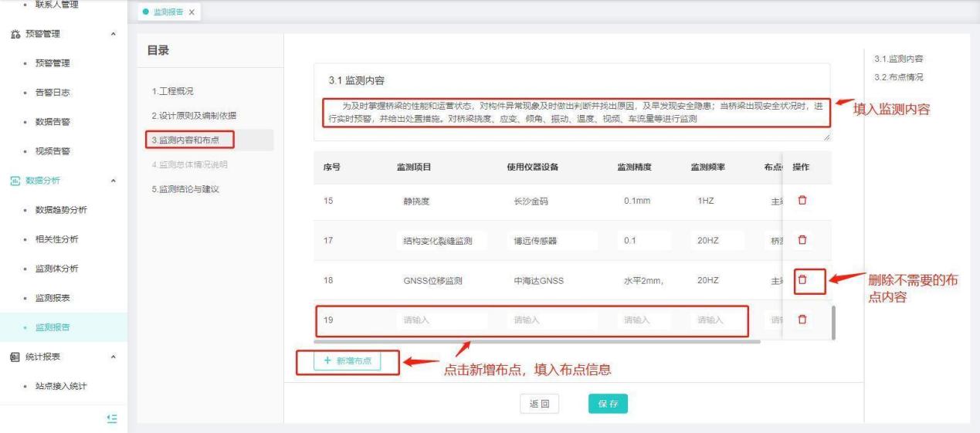Delete row 15 静挠度 with trash icon
This screenshot has height=433, width=980.
802,201
